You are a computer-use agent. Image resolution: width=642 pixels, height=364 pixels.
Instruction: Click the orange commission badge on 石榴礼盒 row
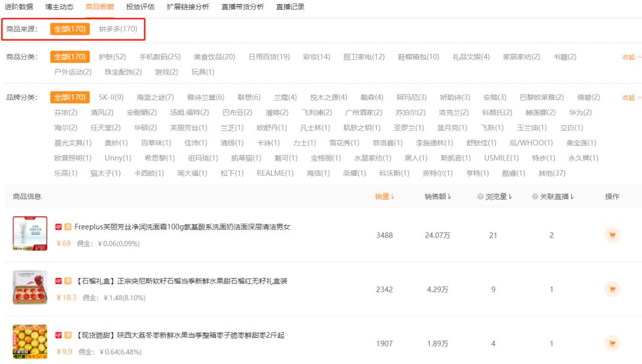click(68, 280)
